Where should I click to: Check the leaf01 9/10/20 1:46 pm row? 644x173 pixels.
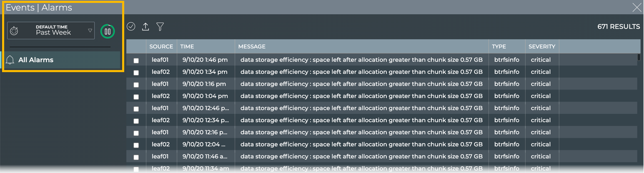click(136, 60)
